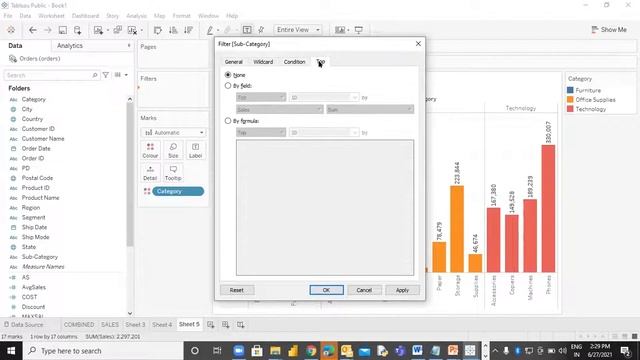The width and height of the screenshot is (640, 360).
Task: Click the Technology red legend swatch
Action: click(x=570, y=109)
